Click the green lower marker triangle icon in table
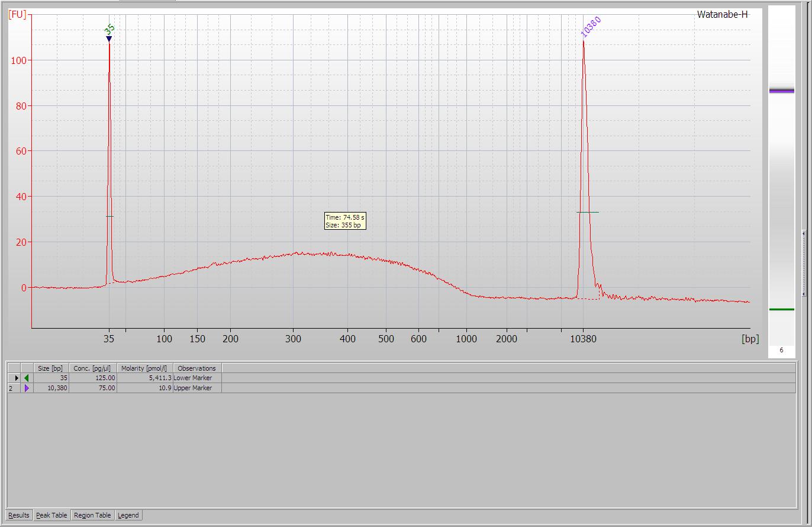Image resolution: width=812 pixels, height=527 pixels. pyautogui.click(x=27, y=378)
